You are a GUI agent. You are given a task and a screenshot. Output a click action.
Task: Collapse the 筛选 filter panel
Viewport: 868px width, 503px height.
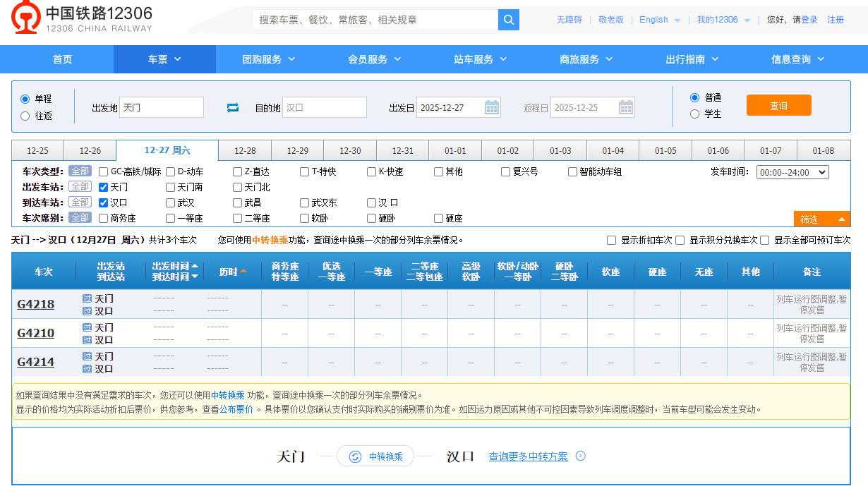(821, 219)
